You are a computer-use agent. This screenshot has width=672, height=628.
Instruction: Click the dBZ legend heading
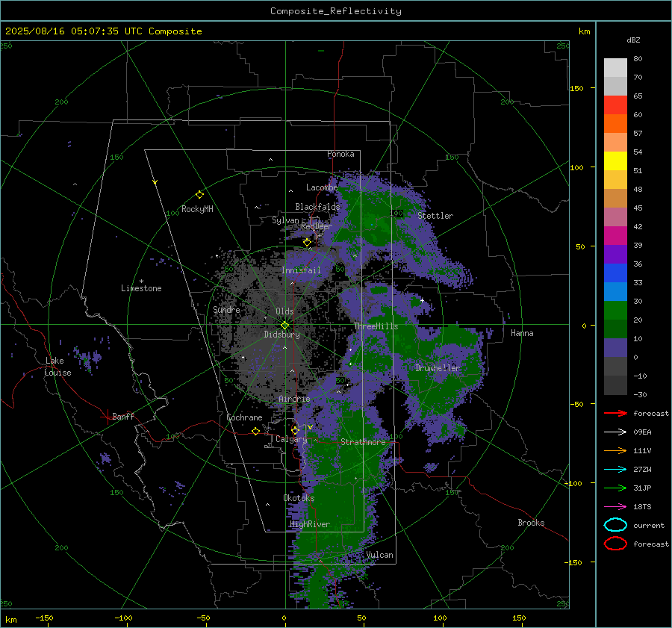(633, 40)
